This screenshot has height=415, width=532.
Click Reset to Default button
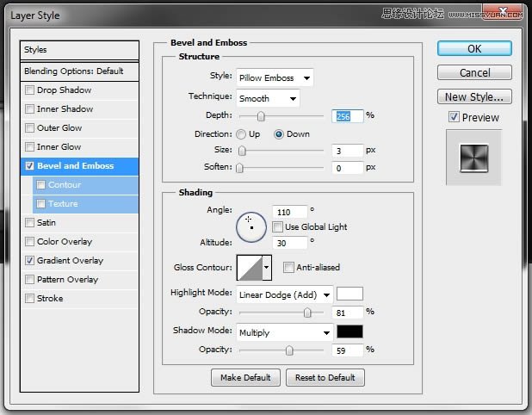(x=325, y=377)
